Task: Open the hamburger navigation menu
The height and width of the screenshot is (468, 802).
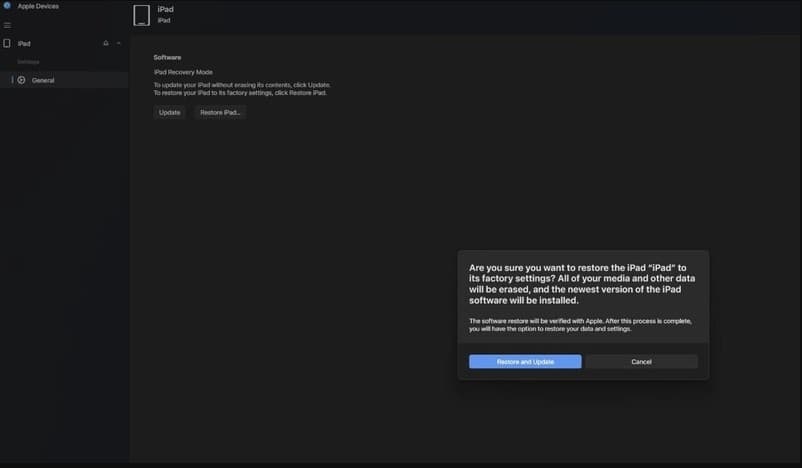Action: [x=7, y=25]
